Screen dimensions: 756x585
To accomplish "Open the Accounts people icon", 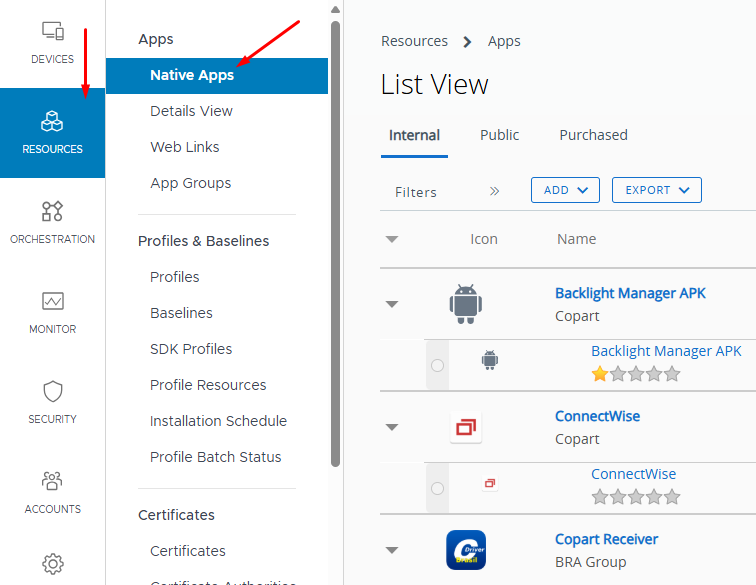I will tap(52, 481).
